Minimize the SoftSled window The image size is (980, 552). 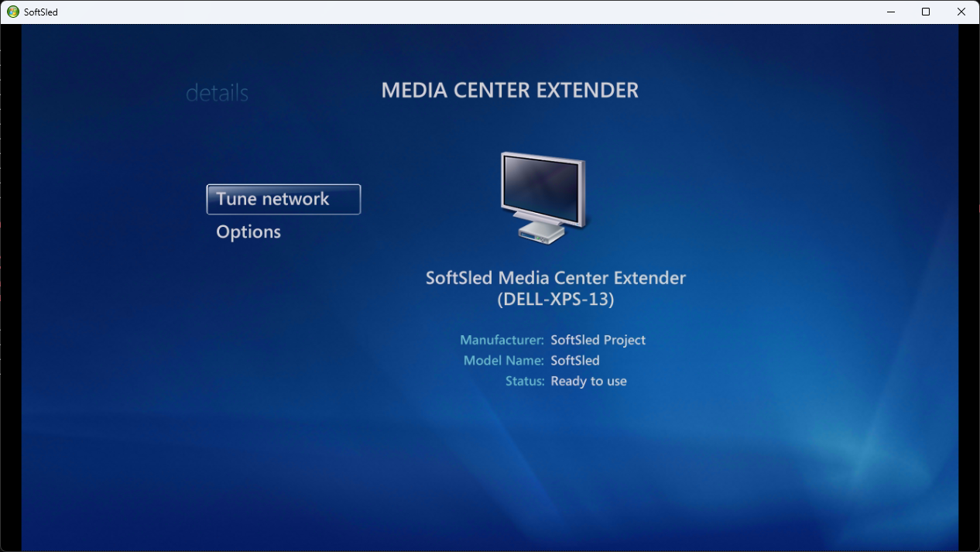click(x=890, y=12)
